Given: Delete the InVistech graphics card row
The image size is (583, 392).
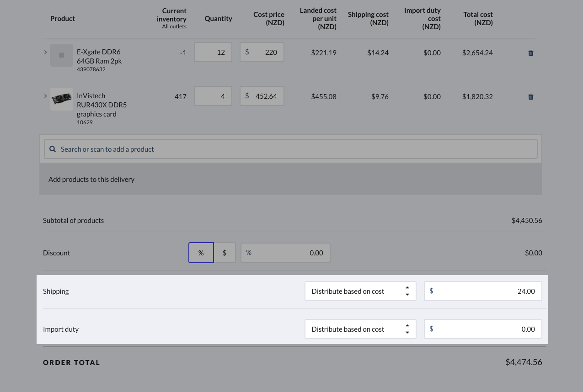Looking at the screenshot, I should click(x=531, y=96).
